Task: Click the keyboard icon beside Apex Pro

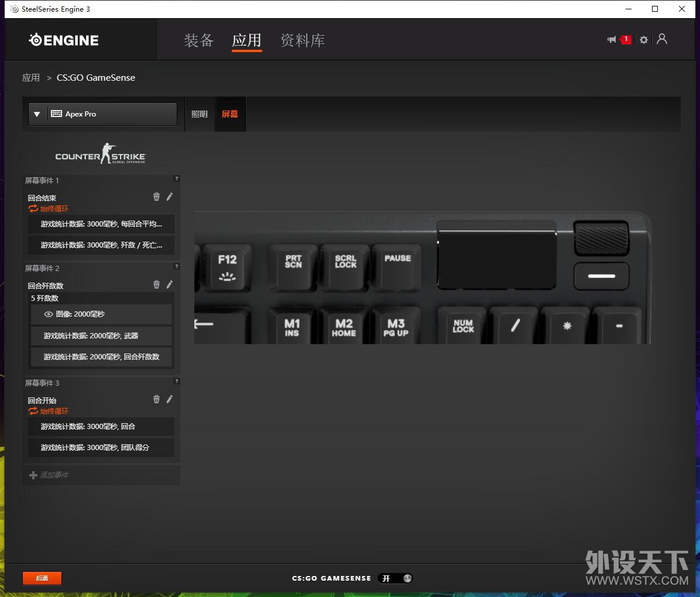Action: pos(56,114)
